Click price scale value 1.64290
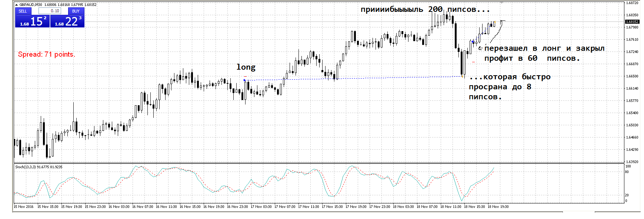644x219 pixels. (632, 150)
